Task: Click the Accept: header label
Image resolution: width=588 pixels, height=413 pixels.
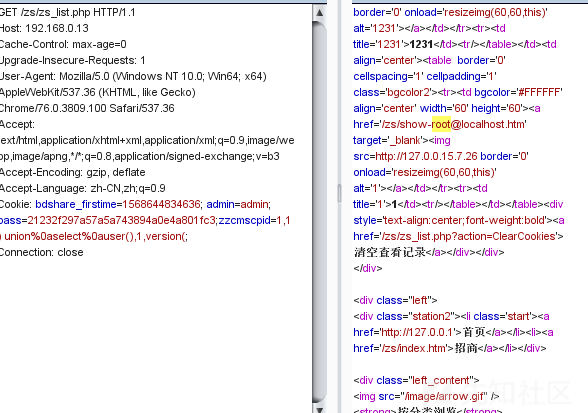Action: [17, 124]
